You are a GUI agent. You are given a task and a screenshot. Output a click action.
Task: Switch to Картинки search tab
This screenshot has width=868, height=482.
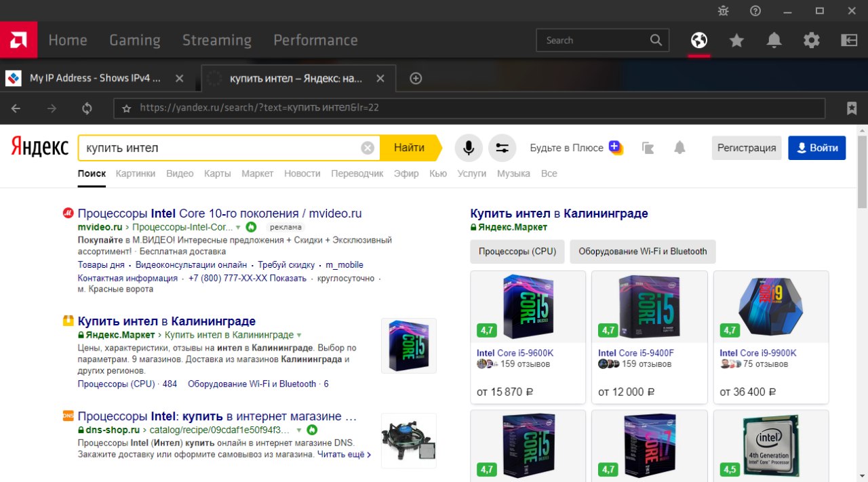[x=136, y=174]
